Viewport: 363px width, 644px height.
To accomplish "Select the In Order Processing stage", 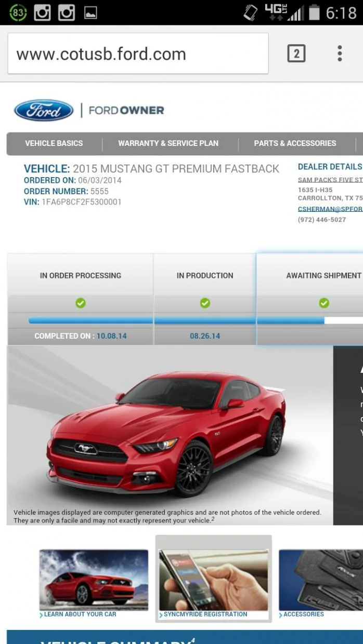I will 81,275.
